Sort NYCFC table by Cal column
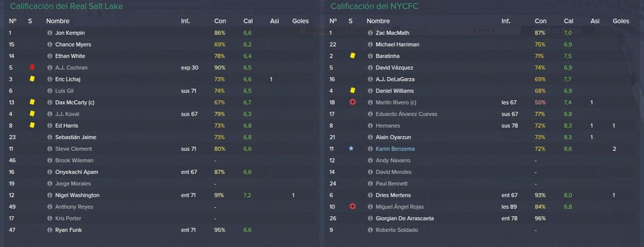The width and height of the screenshot is (644, 247). [569, 21]
